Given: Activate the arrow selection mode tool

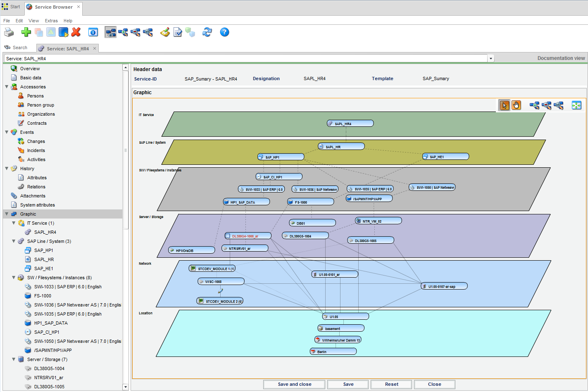Looking at the screenshot, I should point(504,105).
